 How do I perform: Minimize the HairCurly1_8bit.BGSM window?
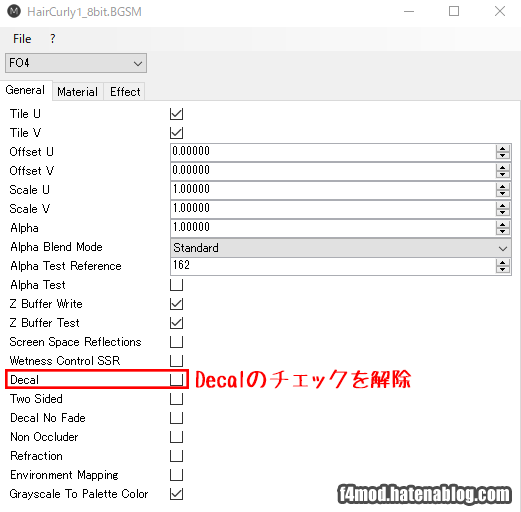409,11
